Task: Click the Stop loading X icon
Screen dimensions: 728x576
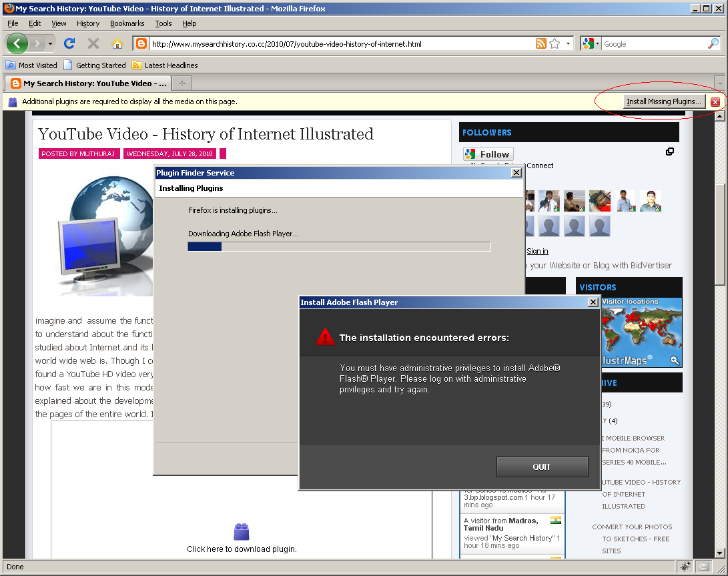Action: tap(93, 43)
